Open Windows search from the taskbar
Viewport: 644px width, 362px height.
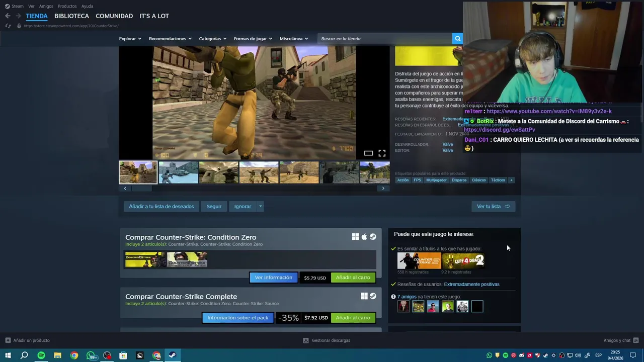(24, 355)
